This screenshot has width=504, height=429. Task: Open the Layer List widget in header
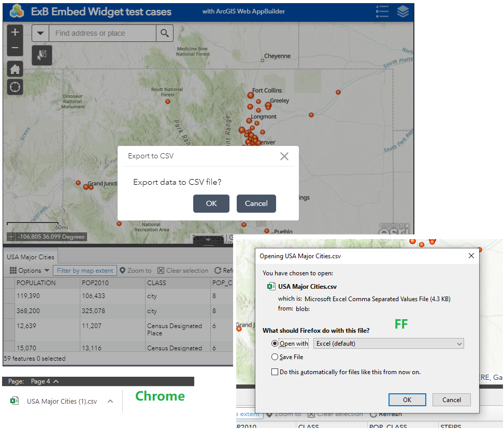(403, 11)
